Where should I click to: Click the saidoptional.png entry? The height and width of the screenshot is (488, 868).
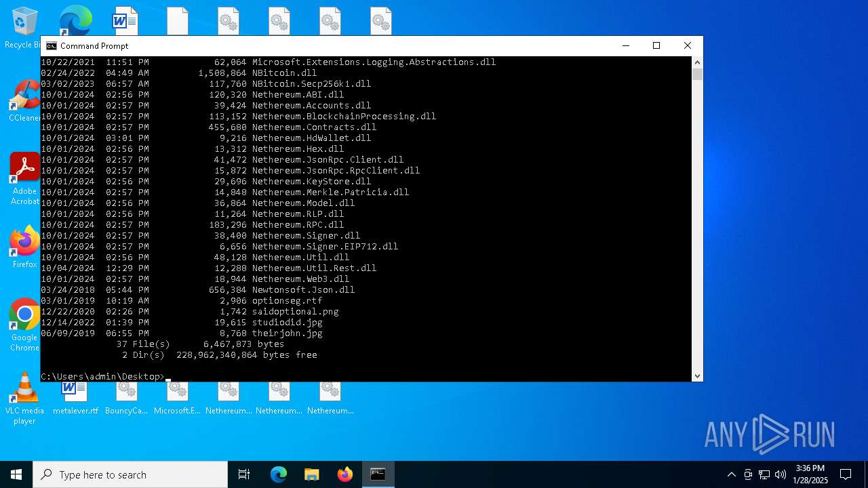296,312
